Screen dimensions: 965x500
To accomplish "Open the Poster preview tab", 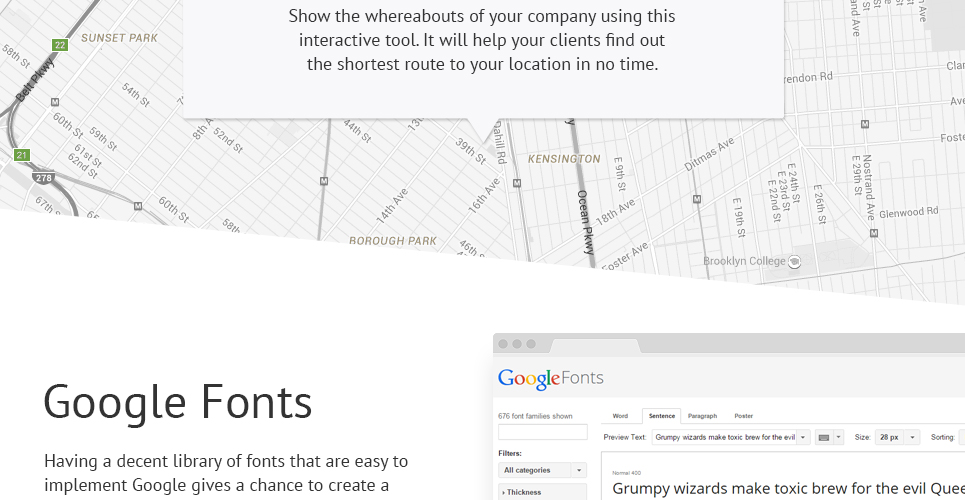I will click(x=743, y=416).
